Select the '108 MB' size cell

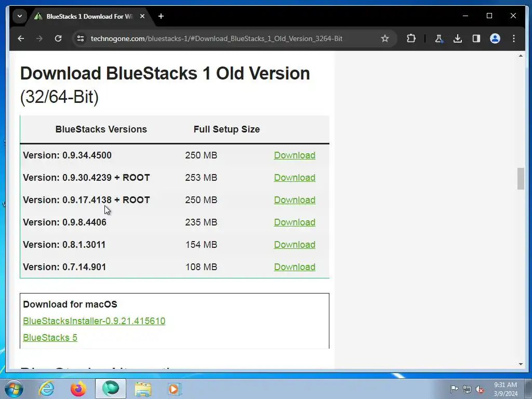(x=201, y=268)
